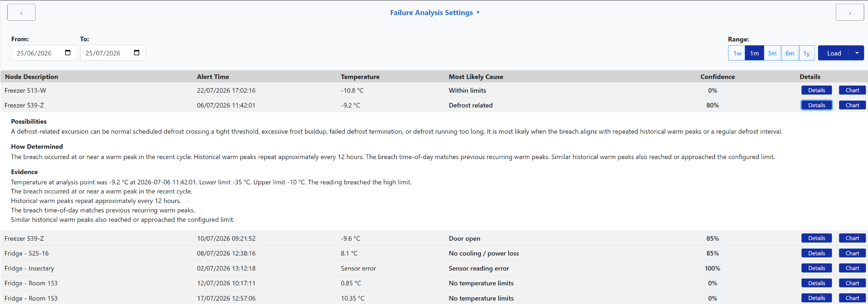Image resolution: width=868 pixels, height=304 pixels.
Task: Select the 1w range option
Action: click(x=737, y=53)
